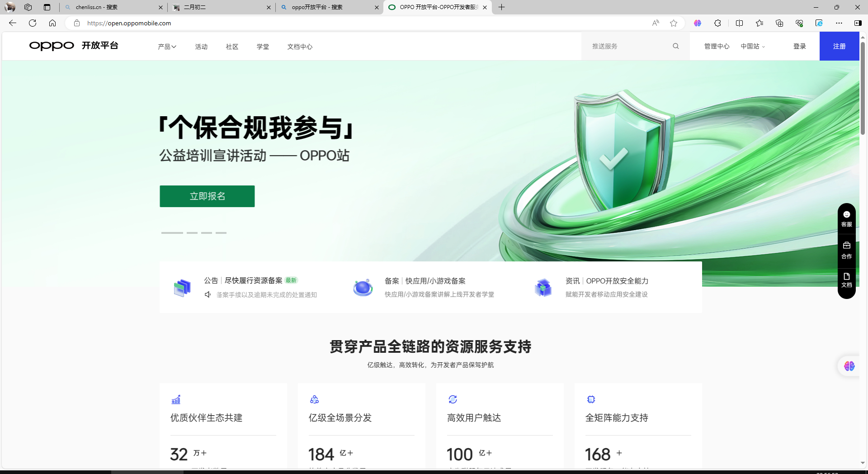Click the browser refresh icon

coord(33,23)
